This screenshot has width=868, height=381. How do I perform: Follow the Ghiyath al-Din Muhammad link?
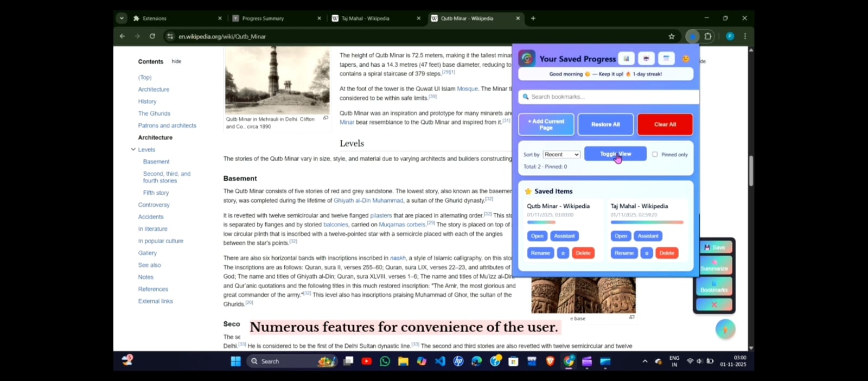click(x=368, y=200)
